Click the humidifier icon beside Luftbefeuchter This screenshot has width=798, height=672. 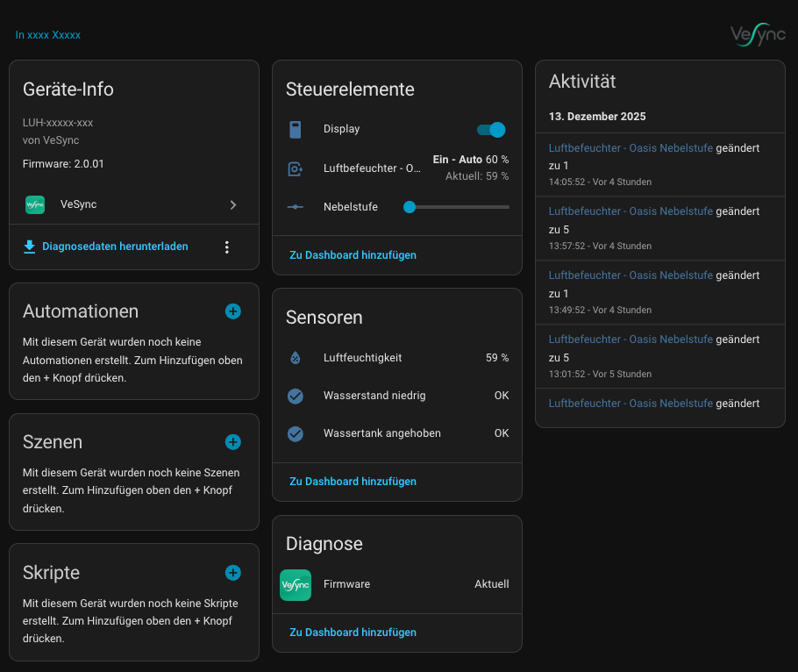296,168
